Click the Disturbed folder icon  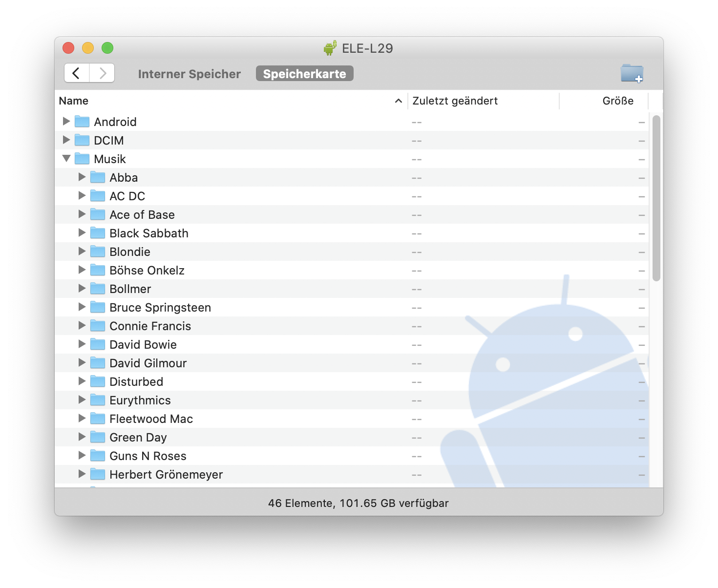(98, 381)
